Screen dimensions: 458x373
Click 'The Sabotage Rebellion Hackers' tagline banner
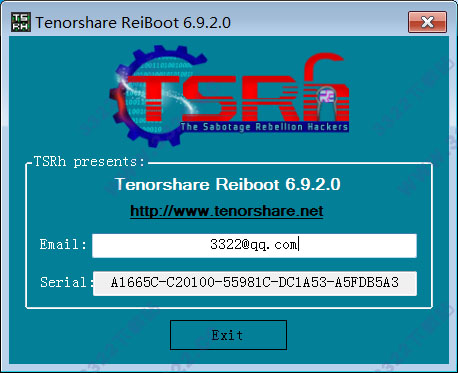coord(265,127)
